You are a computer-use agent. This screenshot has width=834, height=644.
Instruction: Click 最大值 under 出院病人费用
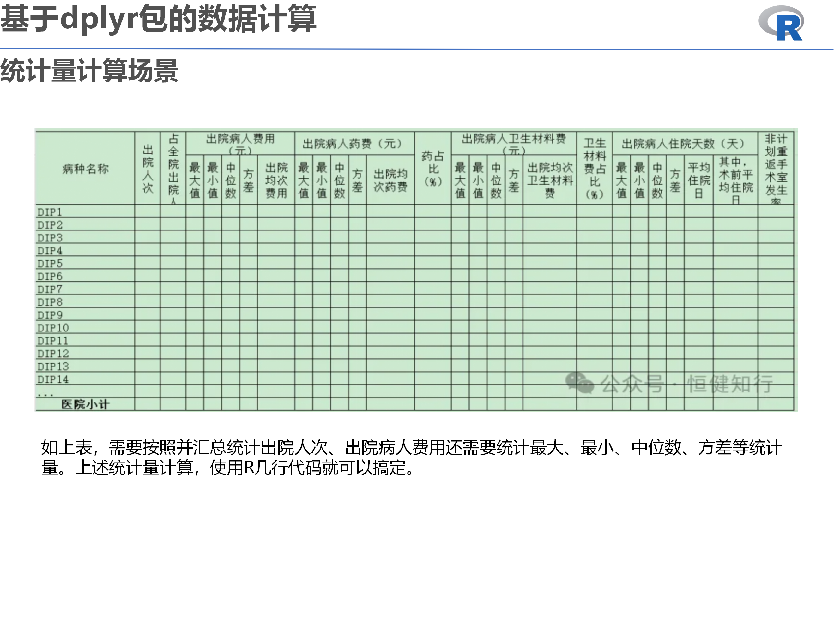(x=195, y=180)
